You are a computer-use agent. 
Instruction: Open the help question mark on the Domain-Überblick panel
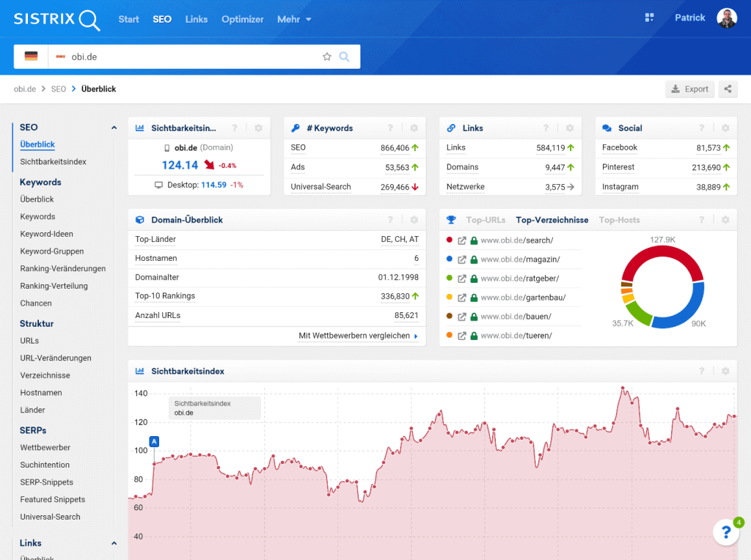coord(389,220)
